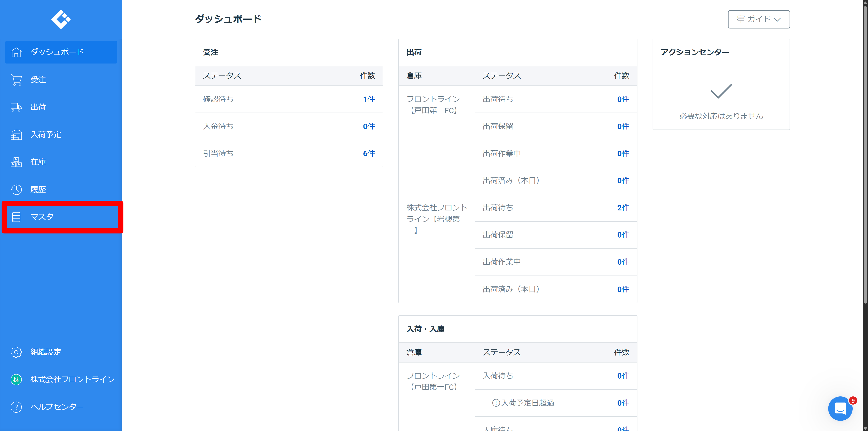This screenshot has width=868, height=431.
Task: Click the database icon for マスタ
Action: (16, 217)
